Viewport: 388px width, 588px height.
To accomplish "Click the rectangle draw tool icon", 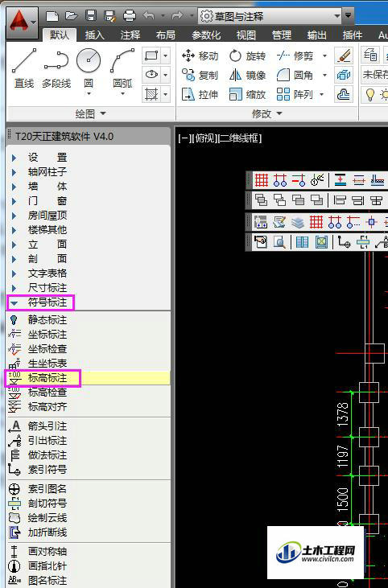I will [151, 56].
